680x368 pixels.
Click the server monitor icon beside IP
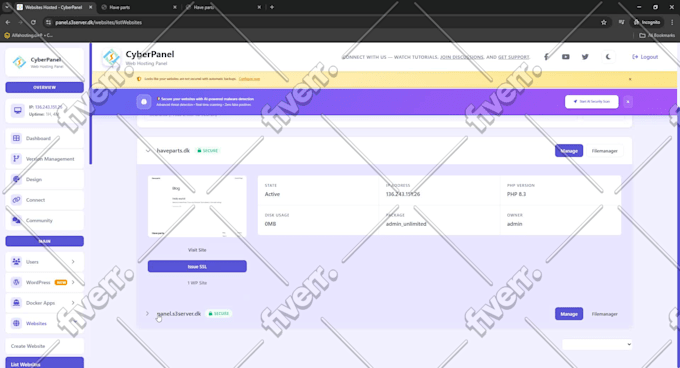[17, 111]
